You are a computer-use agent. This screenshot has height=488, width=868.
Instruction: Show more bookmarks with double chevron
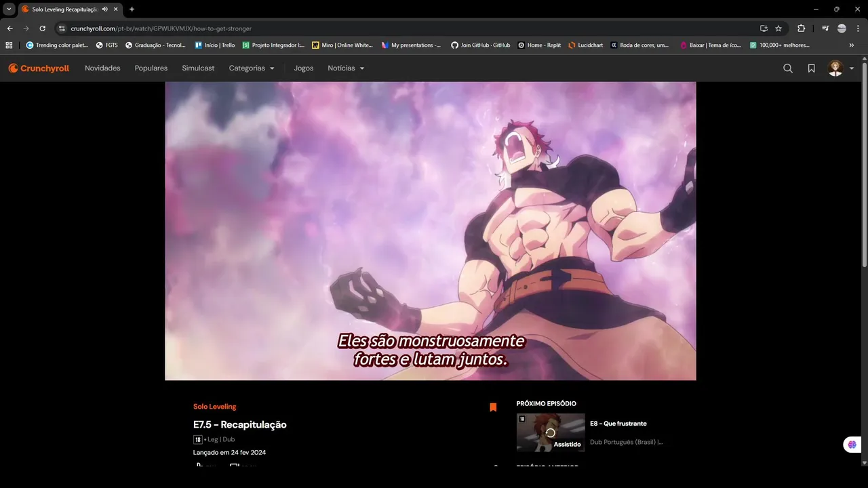[852, 45]
